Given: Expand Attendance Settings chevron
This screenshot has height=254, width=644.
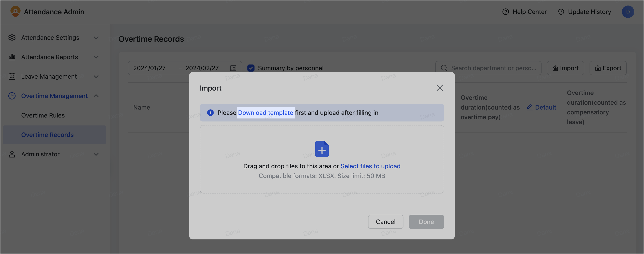Looking at the screenshot, I should point(96,38).
